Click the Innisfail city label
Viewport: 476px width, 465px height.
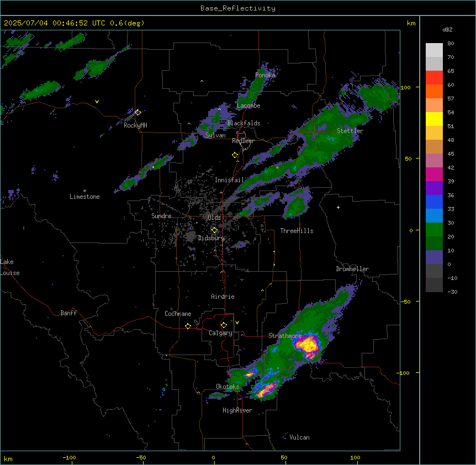click(229, 180)
